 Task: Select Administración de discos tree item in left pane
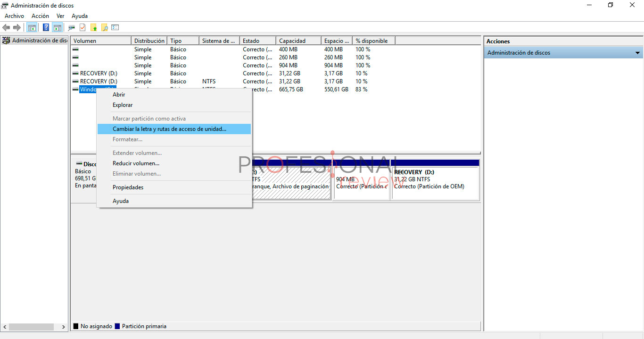point(40,40)
